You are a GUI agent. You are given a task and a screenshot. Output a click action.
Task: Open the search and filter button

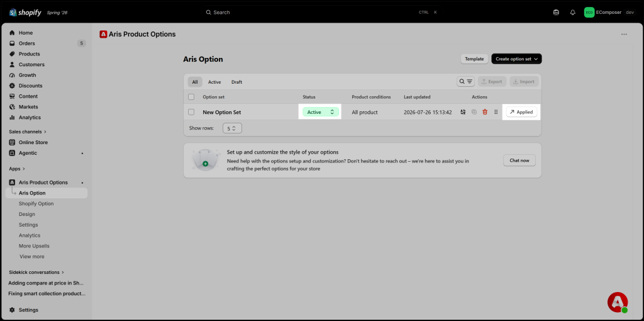pos(466,81)
